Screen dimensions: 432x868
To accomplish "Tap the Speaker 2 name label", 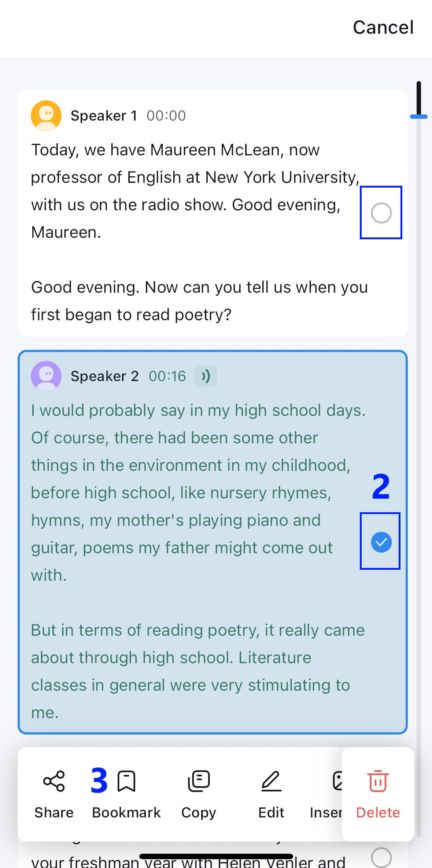I will (x=105, y=376).
